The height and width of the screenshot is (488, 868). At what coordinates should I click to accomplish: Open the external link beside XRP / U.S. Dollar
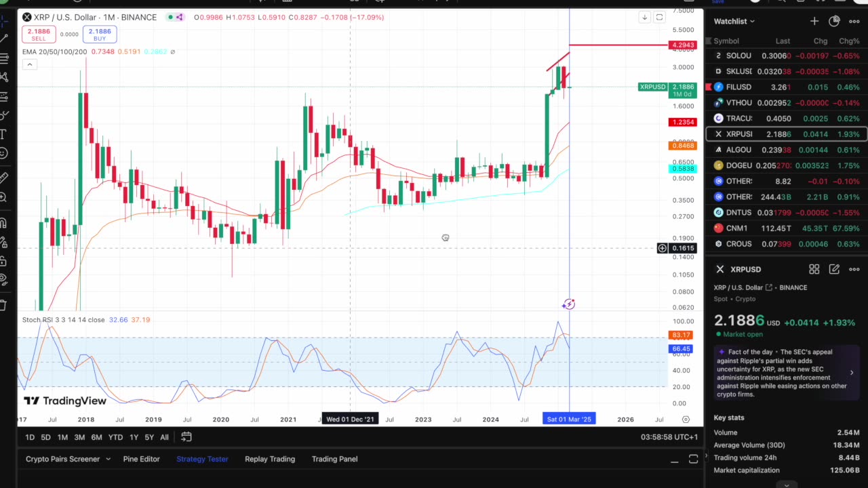[x=768, y=287]
